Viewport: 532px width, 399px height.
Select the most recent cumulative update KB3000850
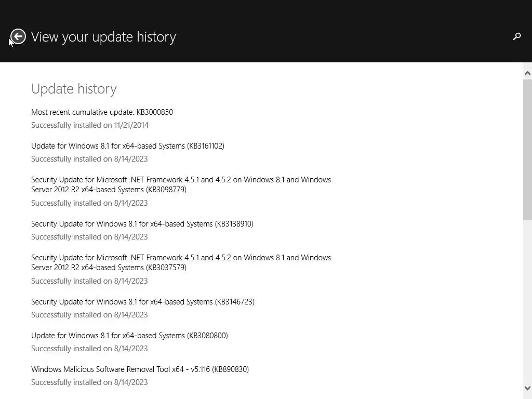(102, 112)
